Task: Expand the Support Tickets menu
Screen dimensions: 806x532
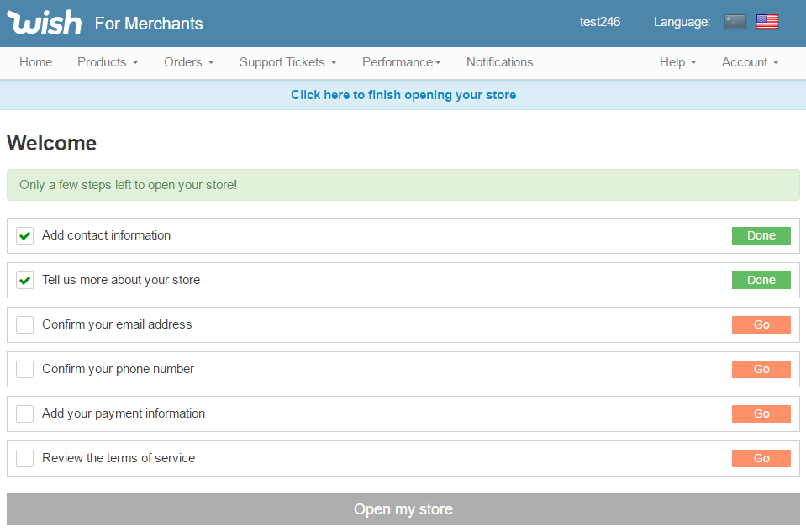Action: pos(287,62)
